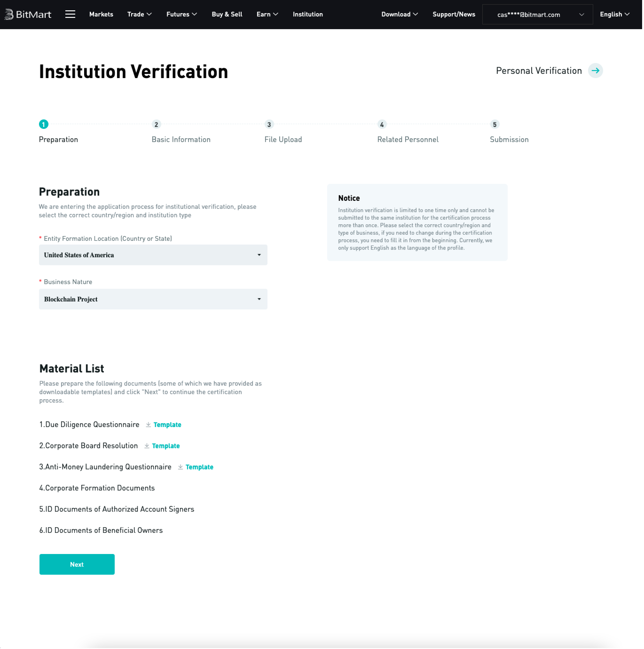Image resolution: width=644 pixels, height=649 pixels.
Task: Open the hamburger navigation menu
Action: tap(70, 14)
